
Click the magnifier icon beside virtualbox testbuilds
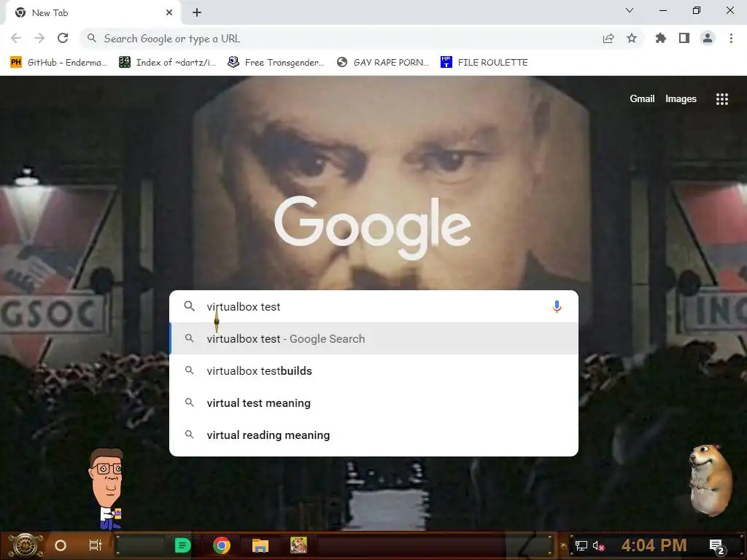[x=189, y=370]
